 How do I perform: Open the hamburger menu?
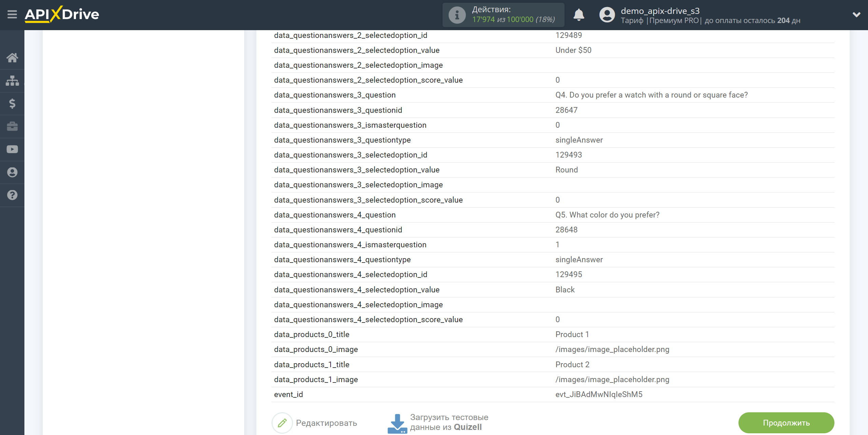point(12,15)
